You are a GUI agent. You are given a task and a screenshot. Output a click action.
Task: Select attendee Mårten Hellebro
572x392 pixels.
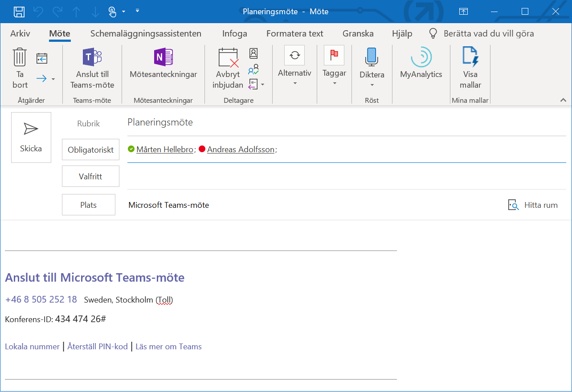165,150
